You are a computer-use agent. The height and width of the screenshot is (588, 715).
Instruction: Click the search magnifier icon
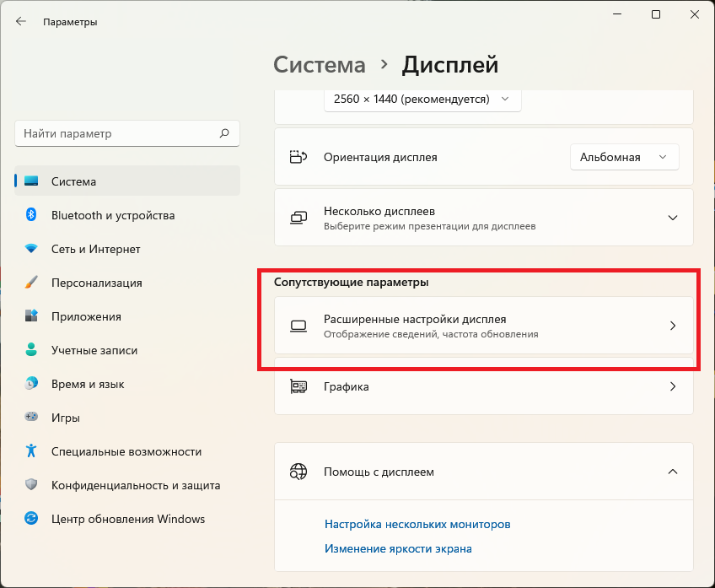coord(224,133)
